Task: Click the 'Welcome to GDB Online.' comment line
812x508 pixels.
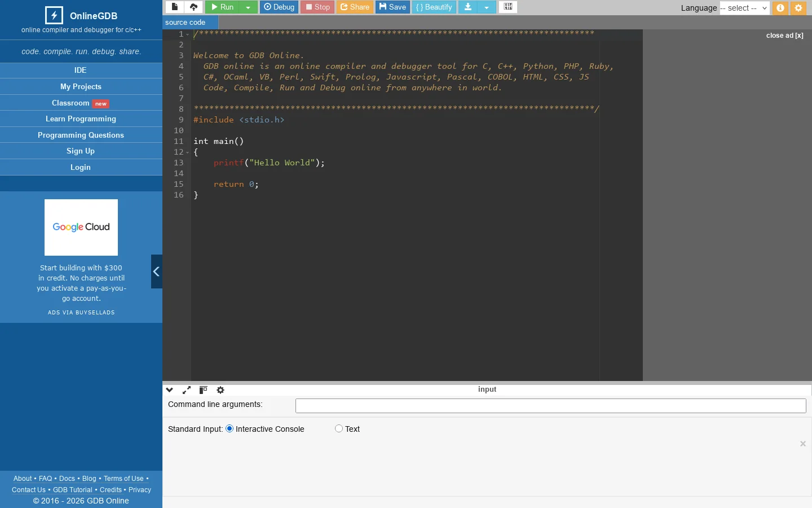Action: (249, 56)
